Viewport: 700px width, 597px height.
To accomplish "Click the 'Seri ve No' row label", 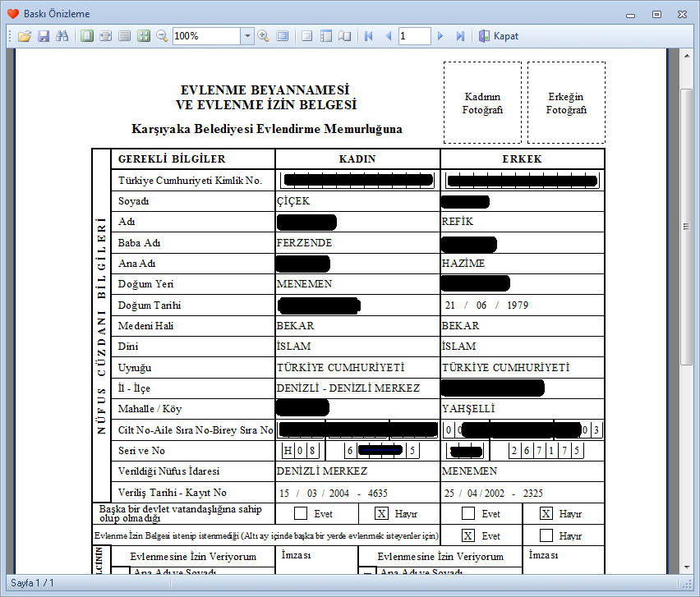I will click(141, 451).
